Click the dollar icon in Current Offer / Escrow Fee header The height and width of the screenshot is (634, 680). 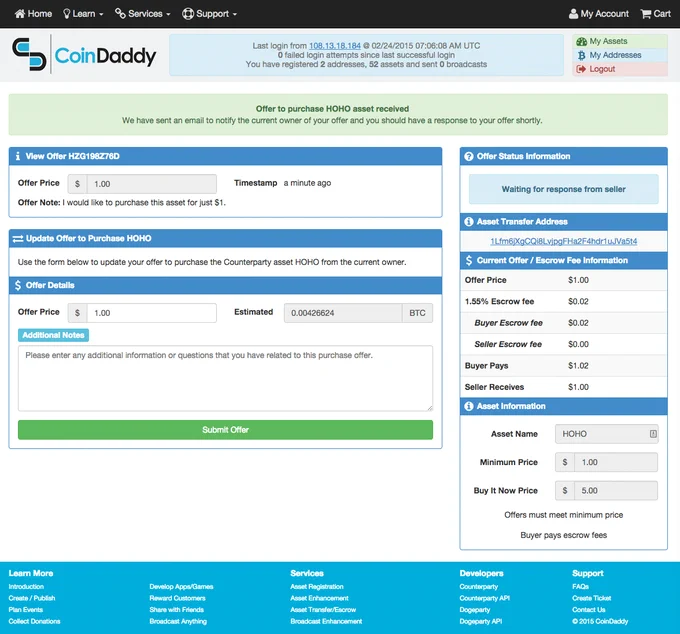point(469,261)
